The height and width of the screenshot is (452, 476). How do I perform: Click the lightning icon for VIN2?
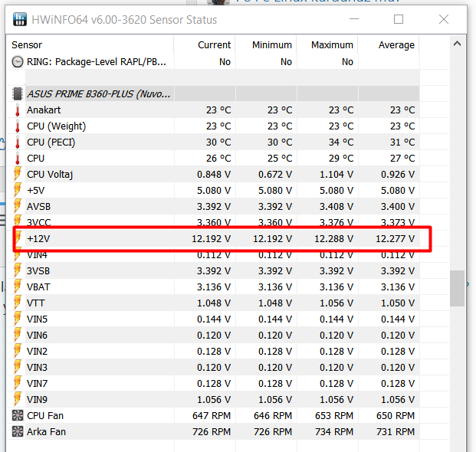point(18,351)
